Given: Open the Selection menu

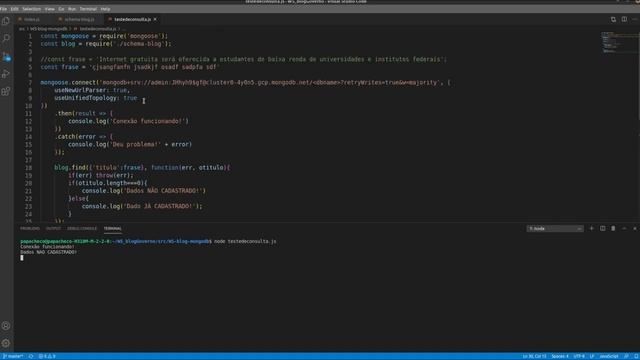Looking at the screenshot, I should pos(31,9).
